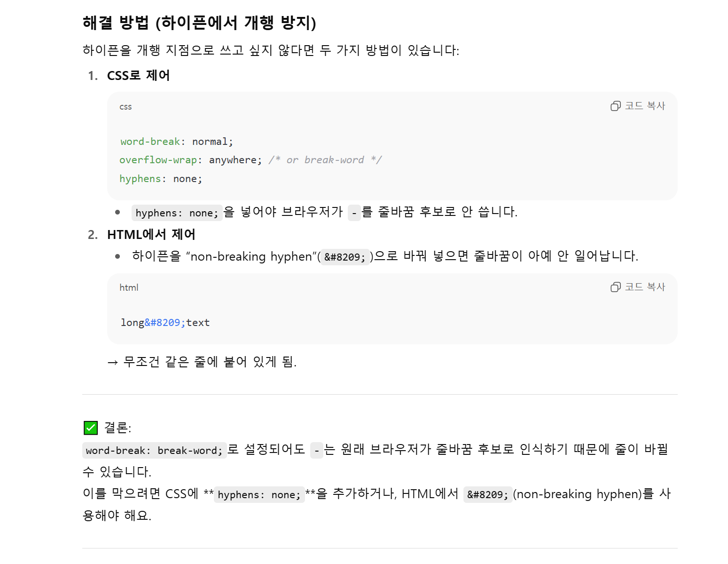Click the copy icon in the CSS code block
This screenshot has width=728, height=564.
click(x=615, y=106)
